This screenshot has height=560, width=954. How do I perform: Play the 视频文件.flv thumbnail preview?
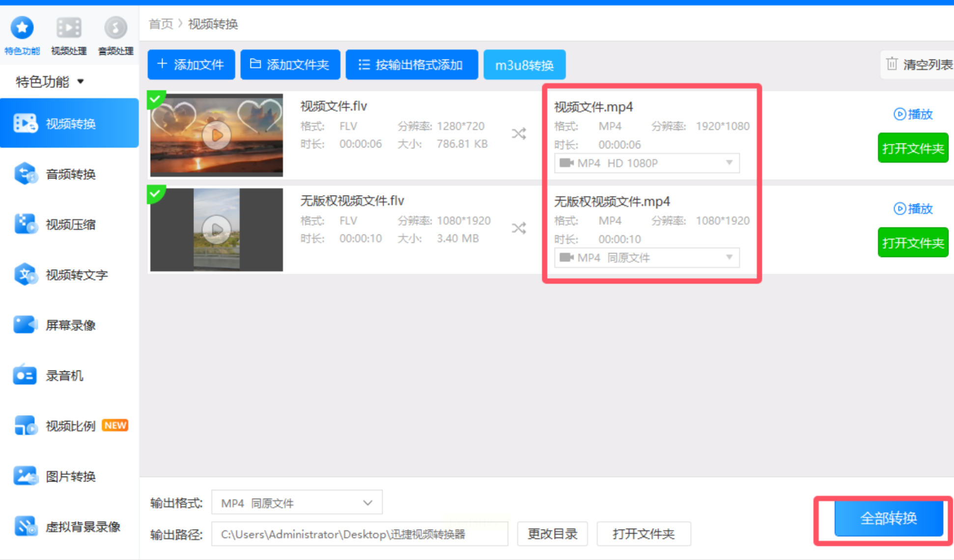point(217,135)
